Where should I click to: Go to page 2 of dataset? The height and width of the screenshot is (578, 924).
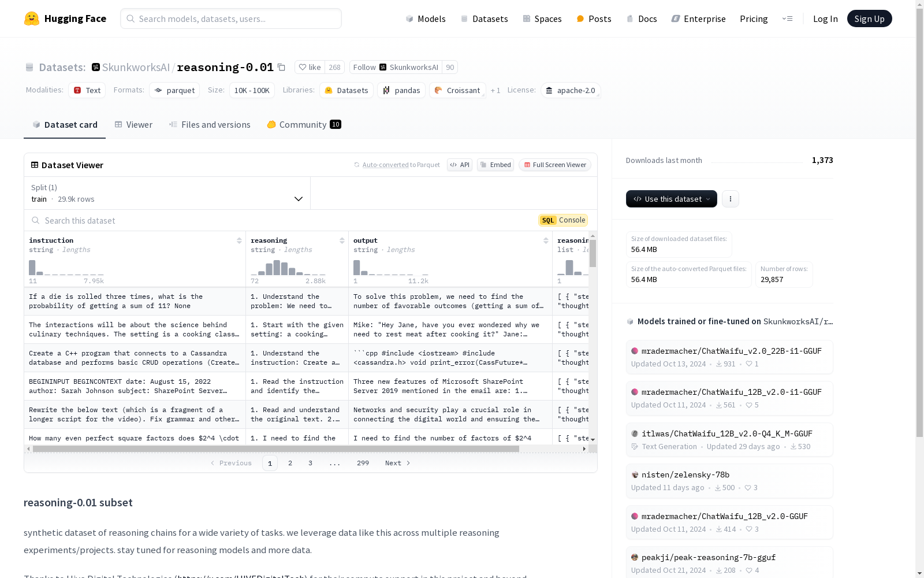[290, 463]
